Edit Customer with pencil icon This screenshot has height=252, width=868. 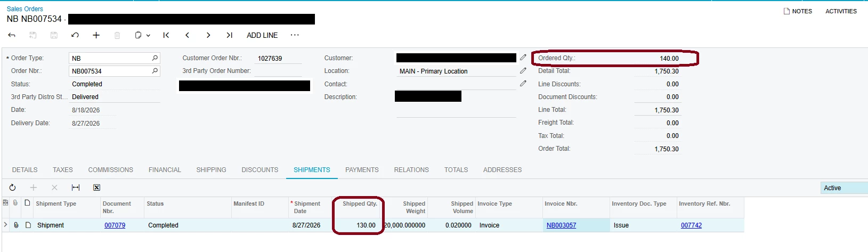click(x=523, y=58)
